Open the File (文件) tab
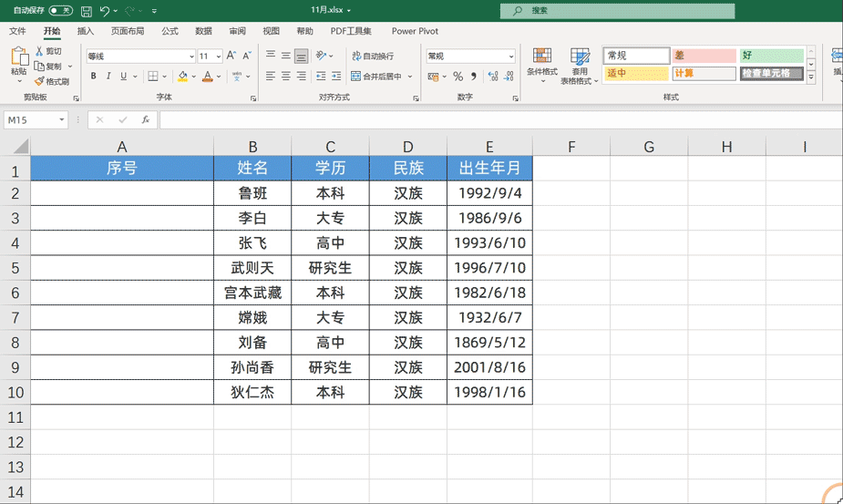This screenshot has width=843, height=504. pyautogui.click(x=17, y=31)
